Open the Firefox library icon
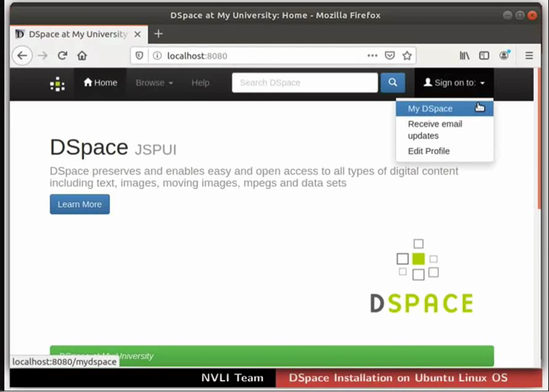The image size is (549, 392). [464, 56]
